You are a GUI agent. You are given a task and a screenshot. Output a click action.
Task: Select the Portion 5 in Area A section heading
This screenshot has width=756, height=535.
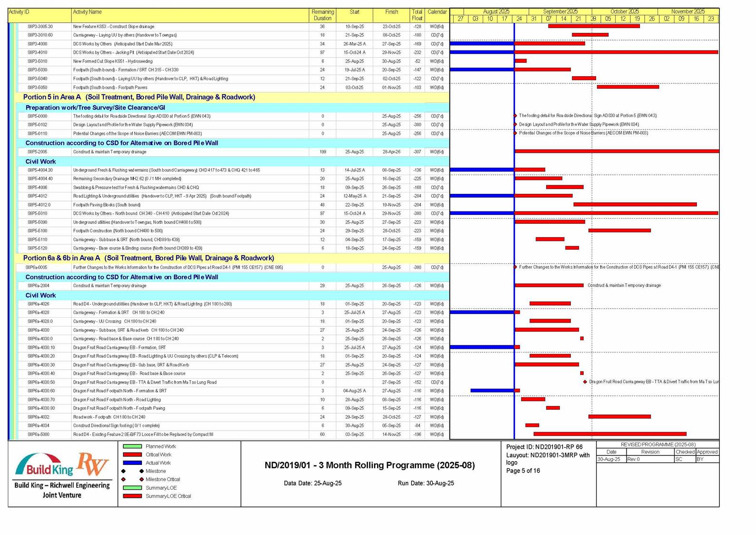[x=139, y=97]
